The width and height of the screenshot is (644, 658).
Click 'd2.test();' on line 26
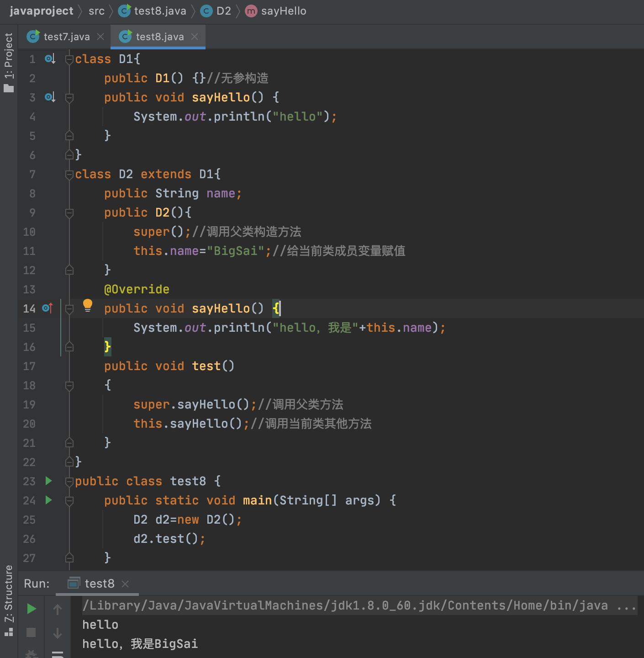pos(169,539)
